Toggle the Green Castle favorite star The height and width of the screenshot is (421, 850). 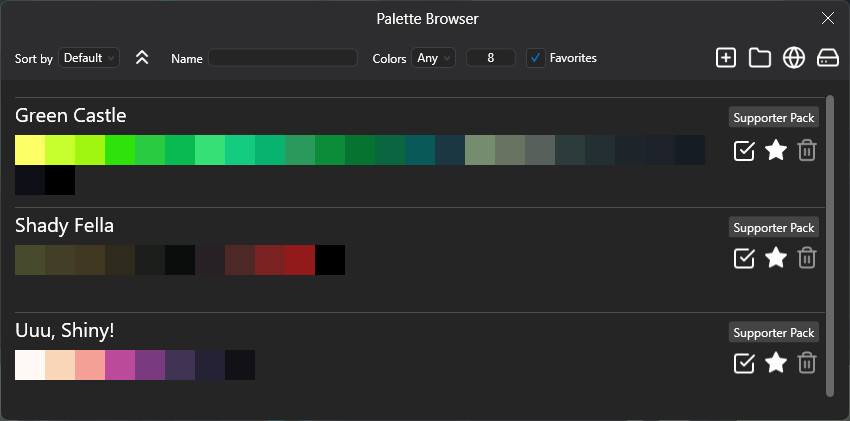tap(775, 150)
